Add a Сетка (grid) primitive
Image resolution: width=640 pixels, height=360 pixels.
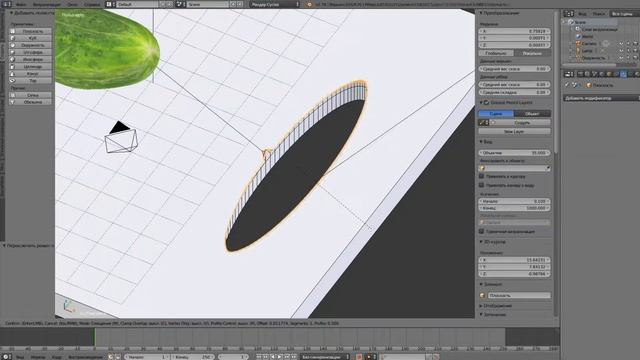(31, 95)
